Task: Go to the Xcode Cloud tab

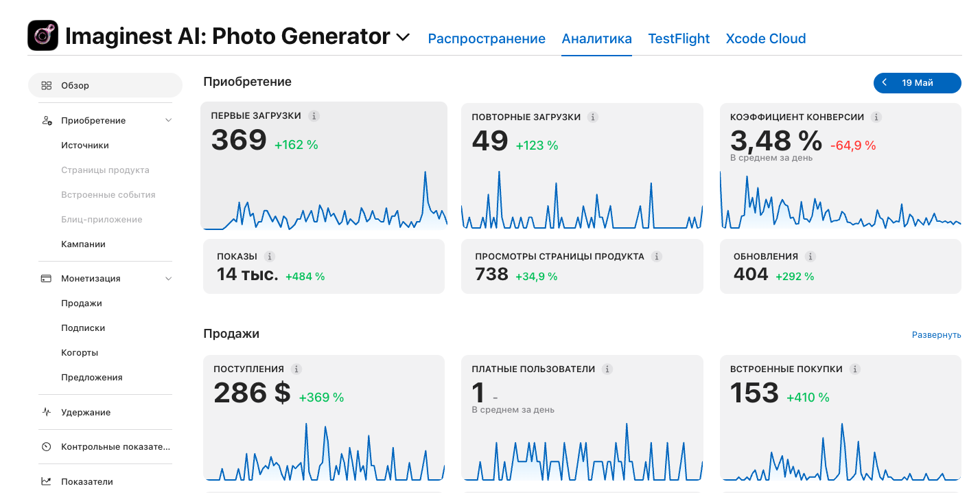Action: pos(766,38)
